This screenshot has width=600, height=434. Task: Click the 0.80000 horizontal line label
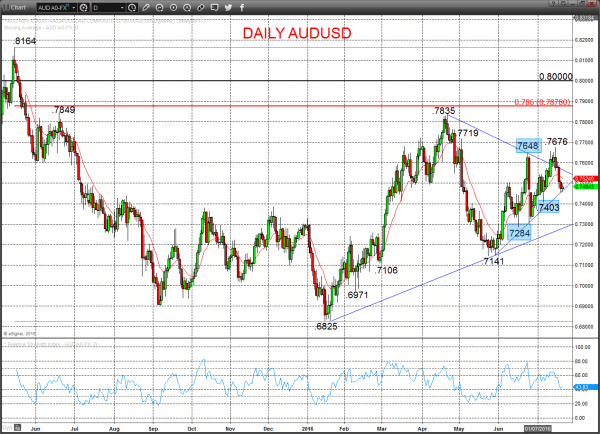click(556, 77)
